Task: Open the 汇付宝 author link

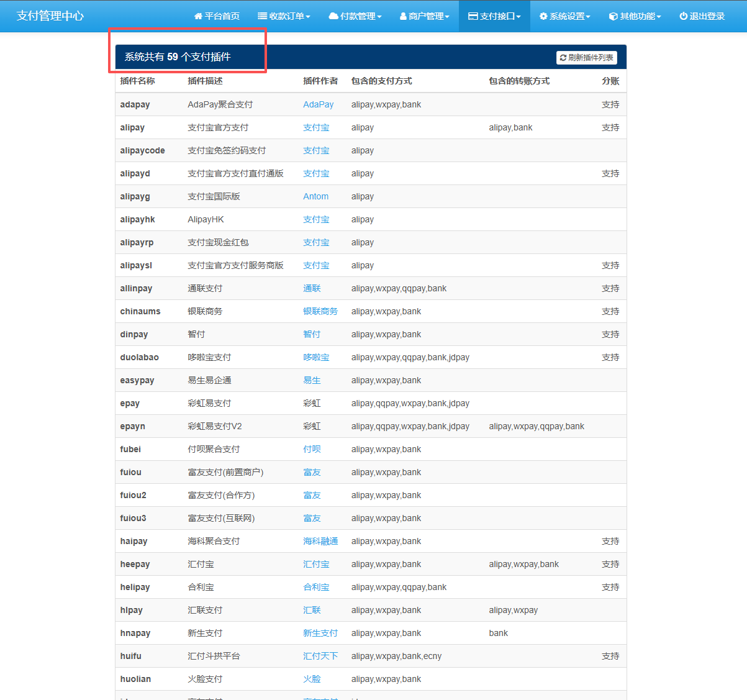Action: click(316, 564)
